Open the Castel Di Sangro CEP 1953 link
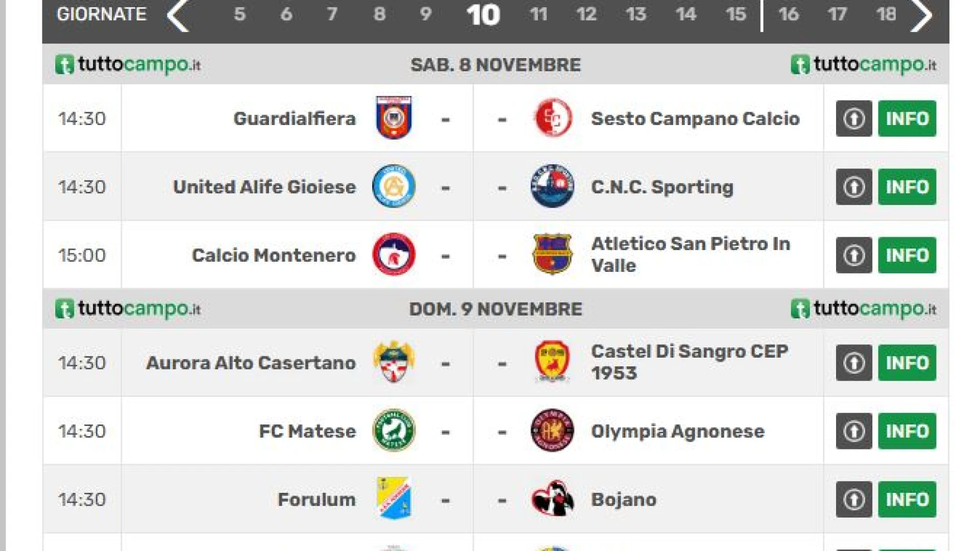This screenshot has width=980, height=551. 689,362
